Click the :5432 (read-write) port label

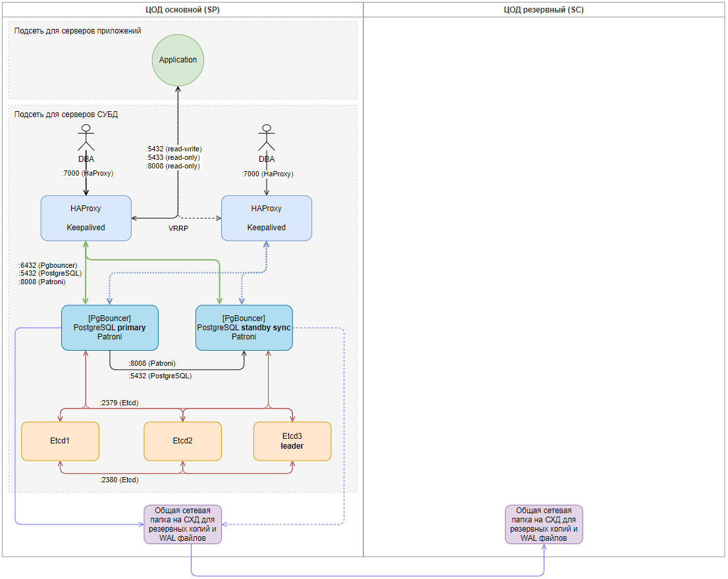[174, 149]
